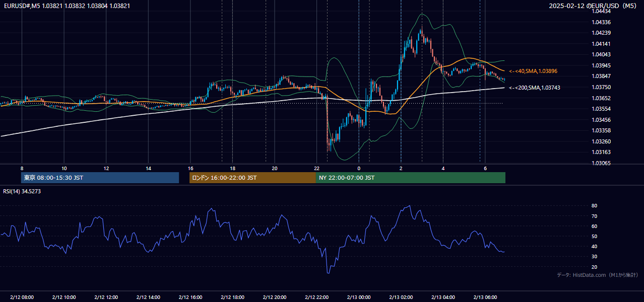
Task: Click price axis value 1.03554
Action: (x=601, y=109)
